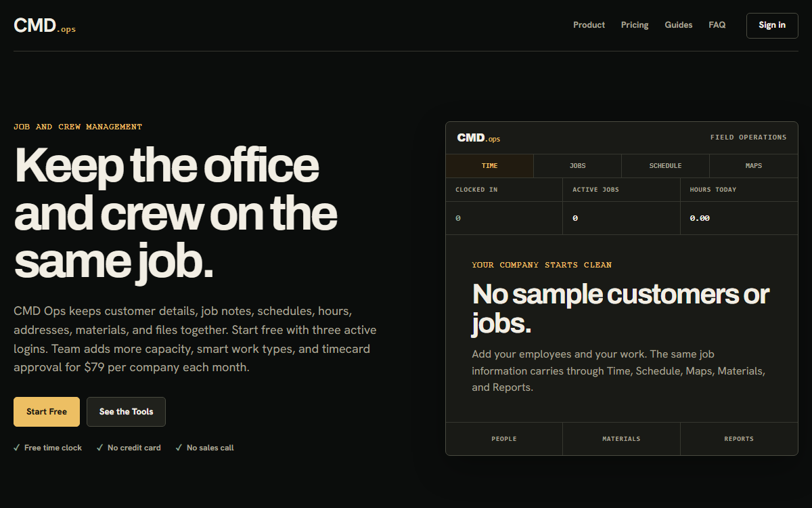812x508 pixels.
Task: Click the 'Keep the office' headline
Action: tap(166, 166)
